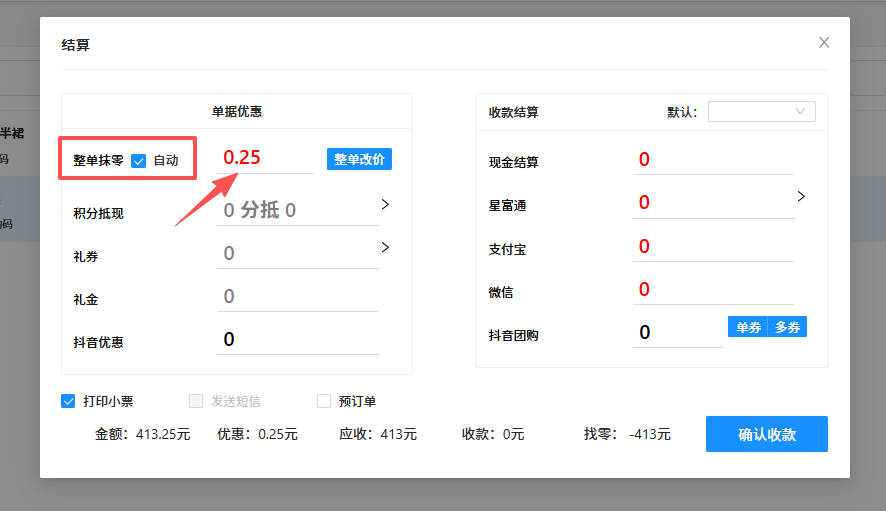Click the 星富通 amount field
The width and height of the screenshot is (886, 511).
click(713, 203)
